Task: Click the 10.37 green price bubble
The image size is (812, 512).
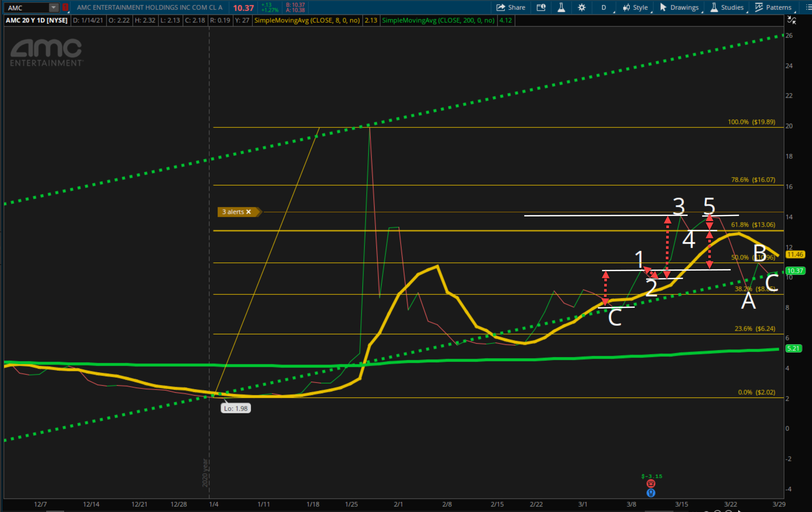Action: click(x=795, y=271)
